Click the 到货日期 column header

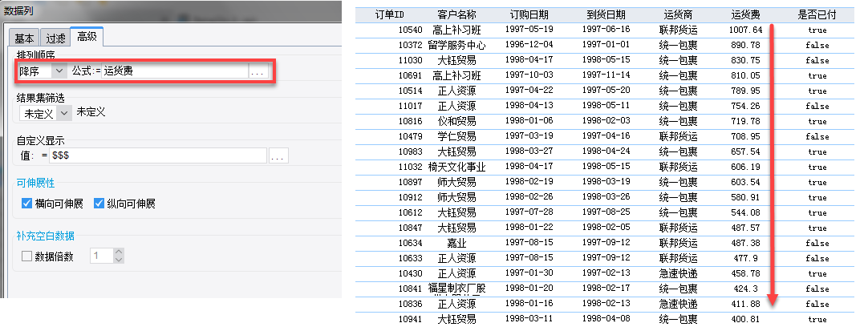click(606, 15)
